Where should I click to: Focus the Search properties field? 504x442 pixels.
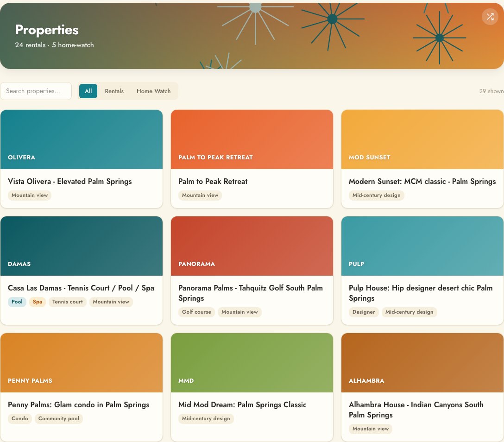(x=36, y=91)
